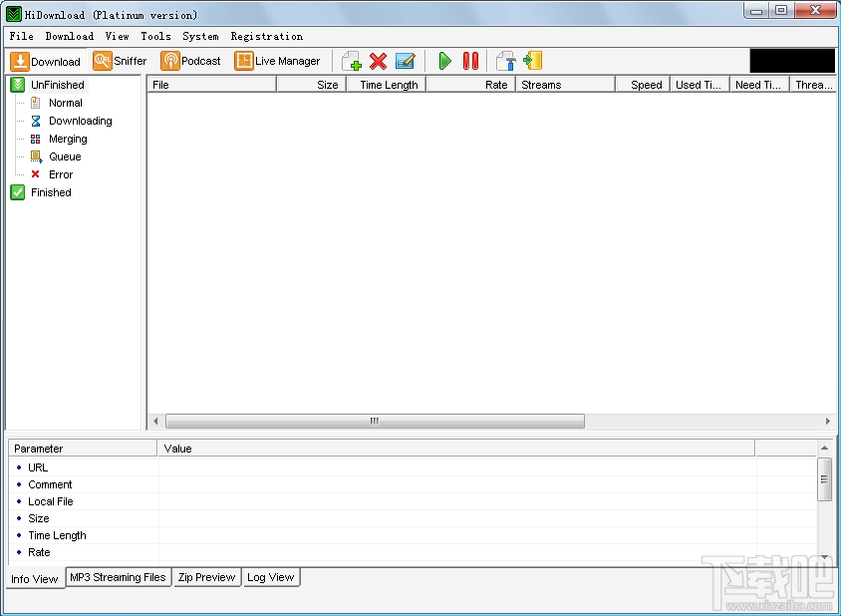The image size is (841, 616).
Task: Pause download with red pause icon
Action: coord(470,61)
